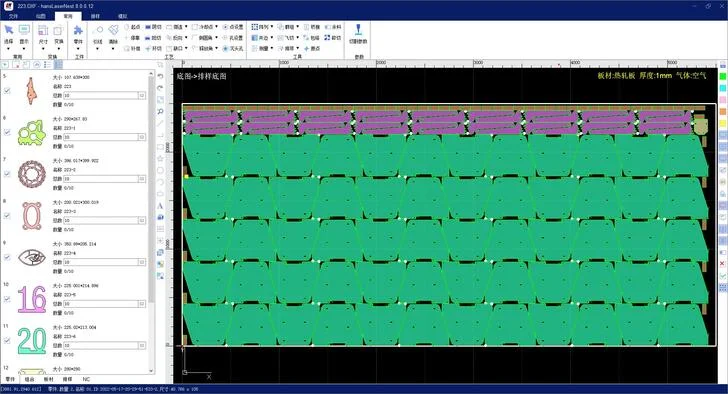The width and height of the screenshot is (728, 394).
Task: Open total quantity dropdown for part 6
Action: tap(142, 137)
